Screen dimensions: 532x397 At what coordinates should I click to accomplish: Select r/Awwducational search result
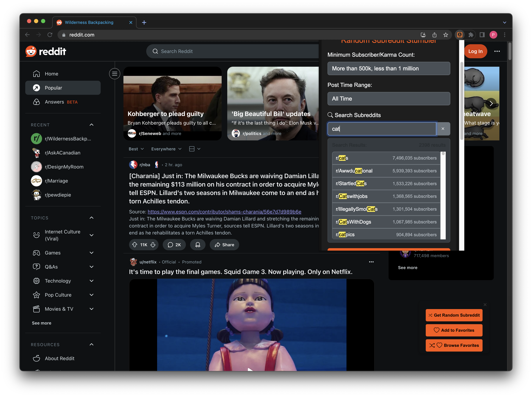pyautogui.click(x=386, y=171)
